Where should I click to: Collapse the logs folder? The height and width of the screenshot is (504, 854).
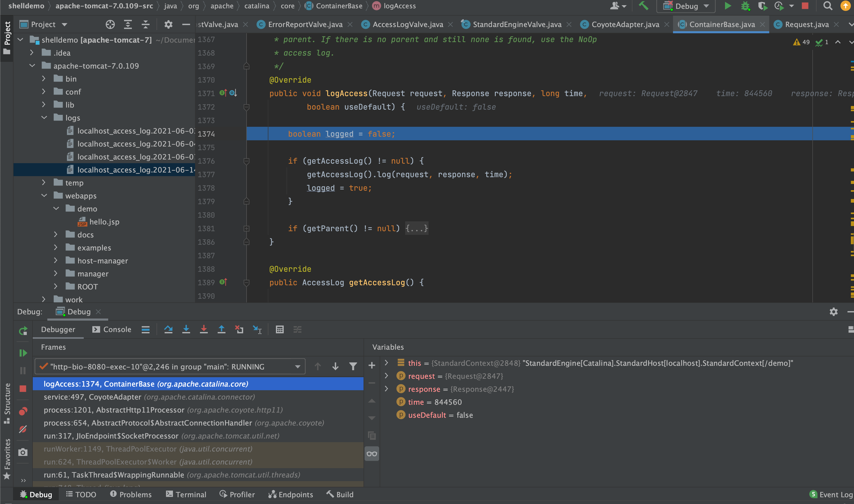click(x=44, y=117)
